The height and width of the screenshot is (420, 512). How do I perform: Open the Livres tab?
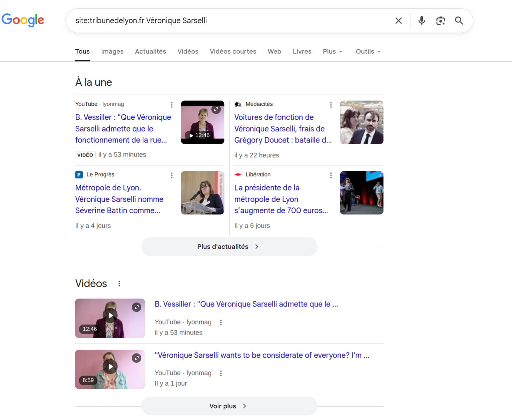click(302, 51)
